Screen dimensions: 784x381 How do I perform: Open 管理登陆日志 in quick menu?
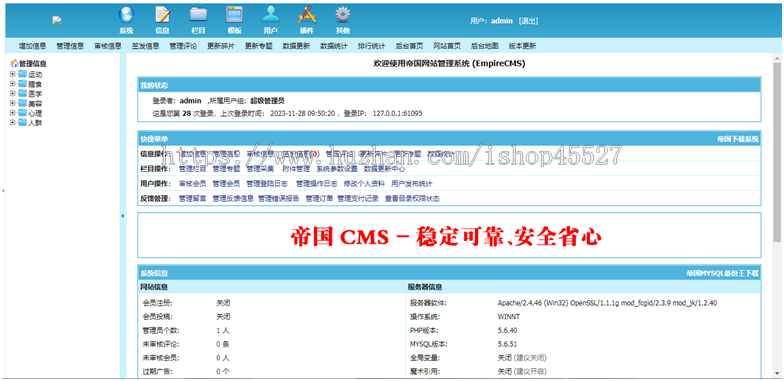267,184
